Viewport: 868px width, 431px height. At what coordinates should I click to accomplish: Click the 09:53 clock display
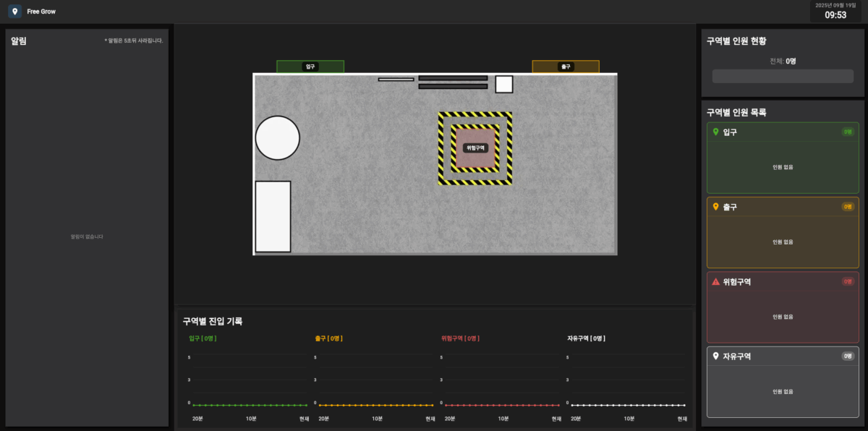pos(835,15)
